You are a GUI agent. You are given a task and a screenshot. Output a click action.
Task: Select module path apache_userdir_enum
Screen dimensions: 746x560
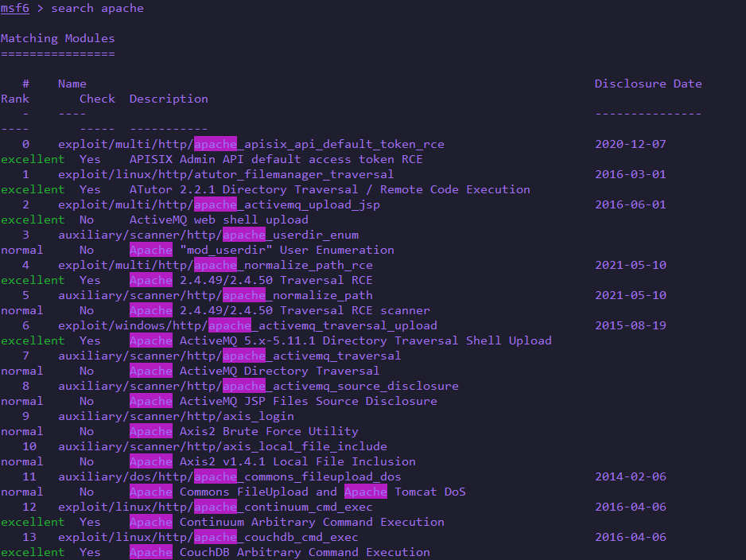(208, 235)
